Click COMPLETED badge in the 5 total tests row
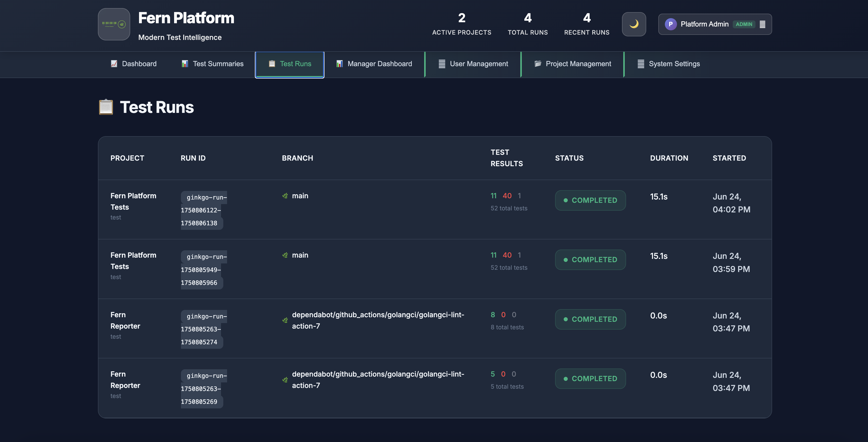This screenshot has height=442, width=868. pyautogui.click(x=590, y=379)
